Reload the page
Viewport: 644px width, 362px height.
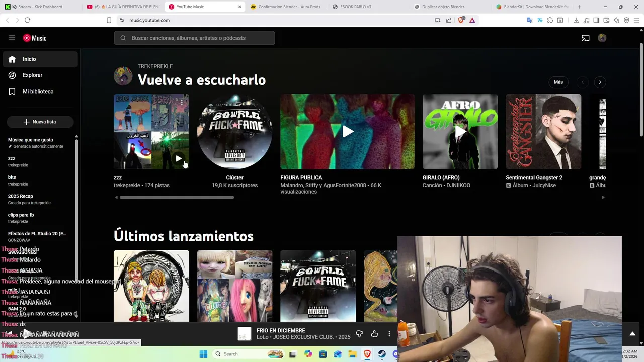click(27, 20)
